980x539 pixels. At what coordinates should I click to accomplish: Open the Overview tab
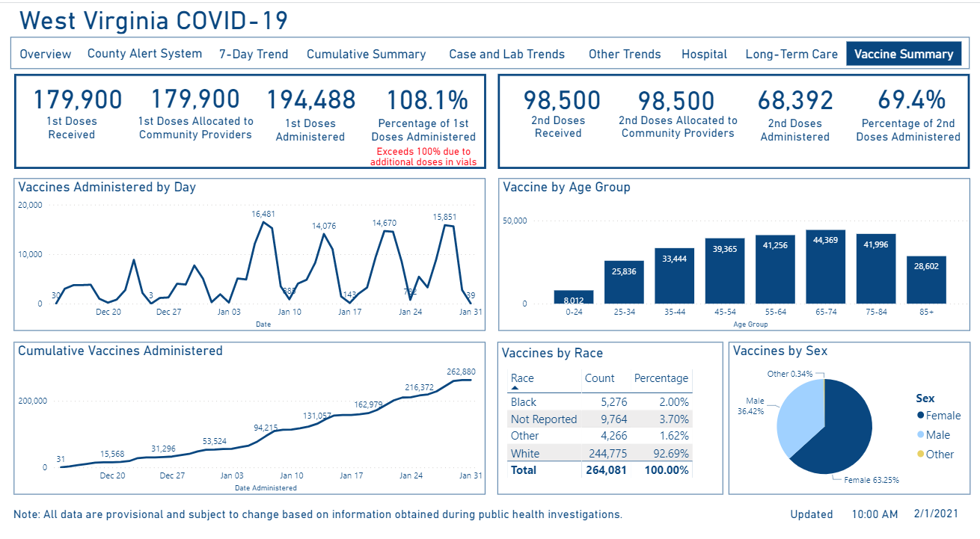46,54
